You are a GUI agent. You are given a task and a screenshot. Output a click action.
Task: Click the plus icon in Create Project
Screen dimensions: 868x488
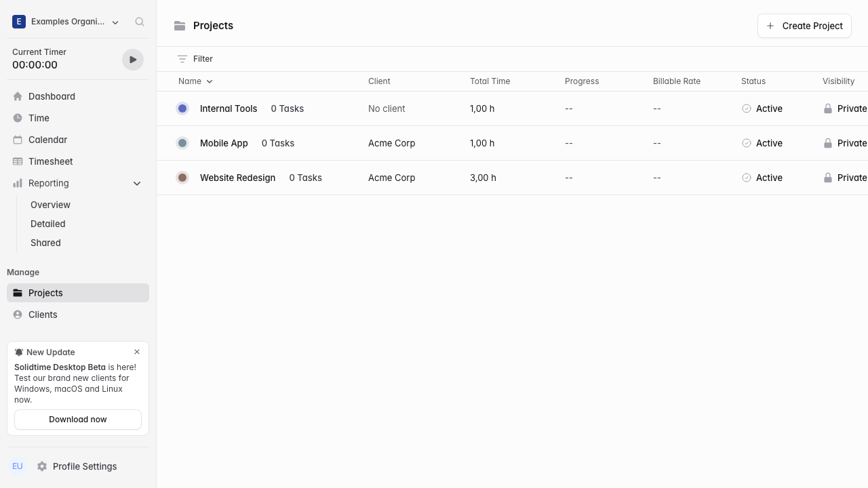coord(770,26)
